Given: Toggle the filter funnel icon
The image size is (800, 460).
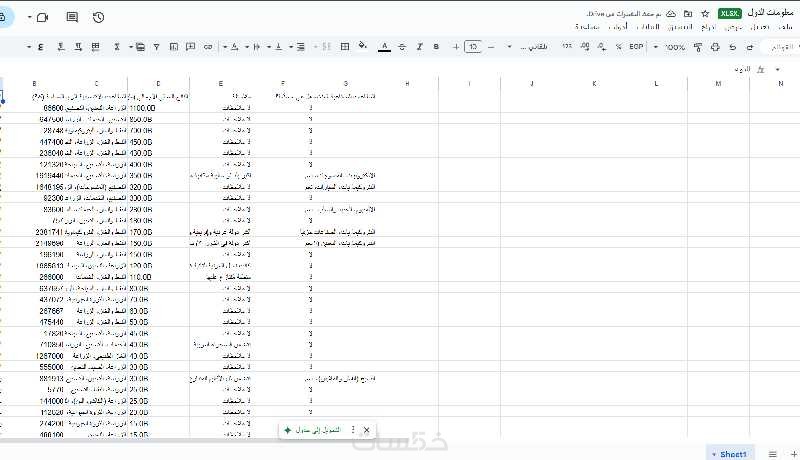Looking at the screenshot, I should (x=157, y=47).
